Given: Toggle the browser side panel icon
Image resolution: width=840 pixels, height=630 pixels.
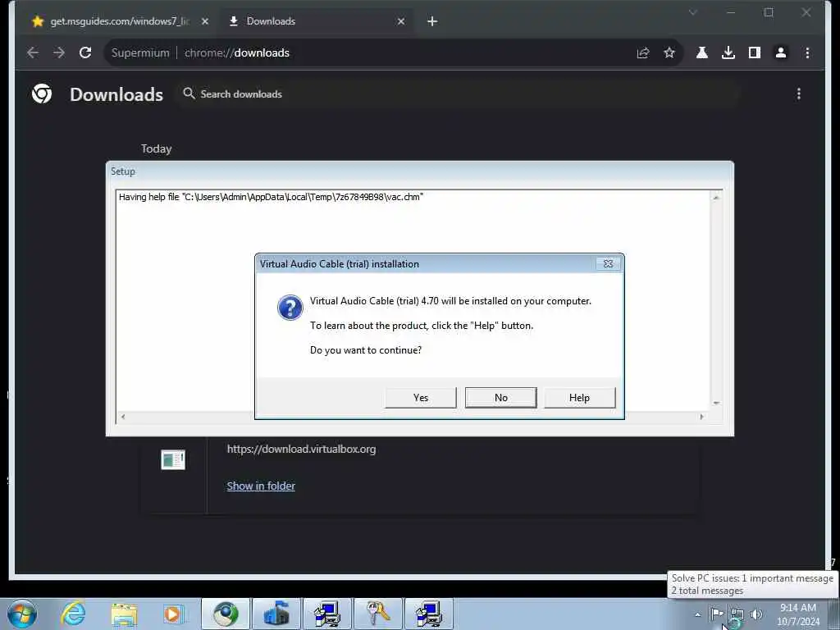Looking at the screenshot, I should click(x=755, y=52).
